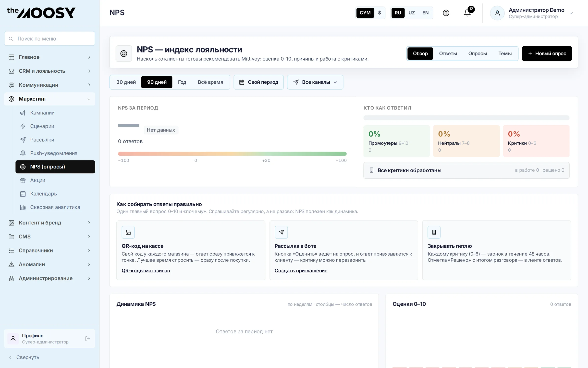
Task: Switch language to EN
Action: (425, 13)
